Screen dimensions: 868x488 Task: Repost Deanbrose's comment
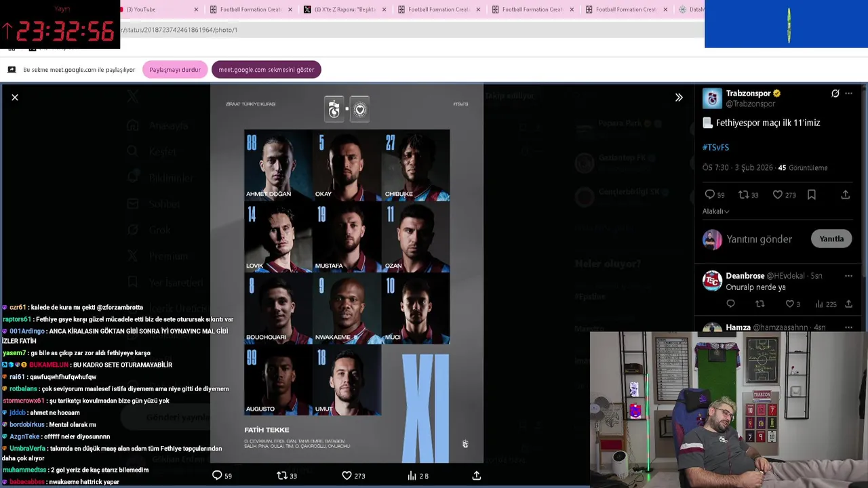point(760,304)
